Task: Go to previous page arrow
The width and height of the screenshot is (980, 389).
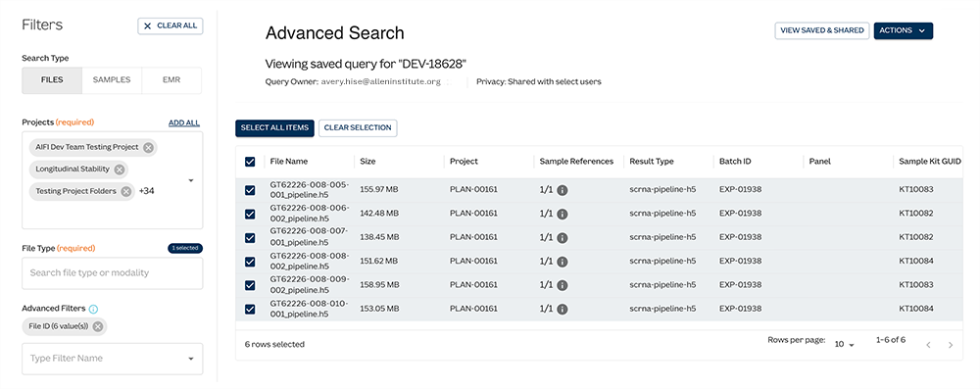Action: coord(928,345)
